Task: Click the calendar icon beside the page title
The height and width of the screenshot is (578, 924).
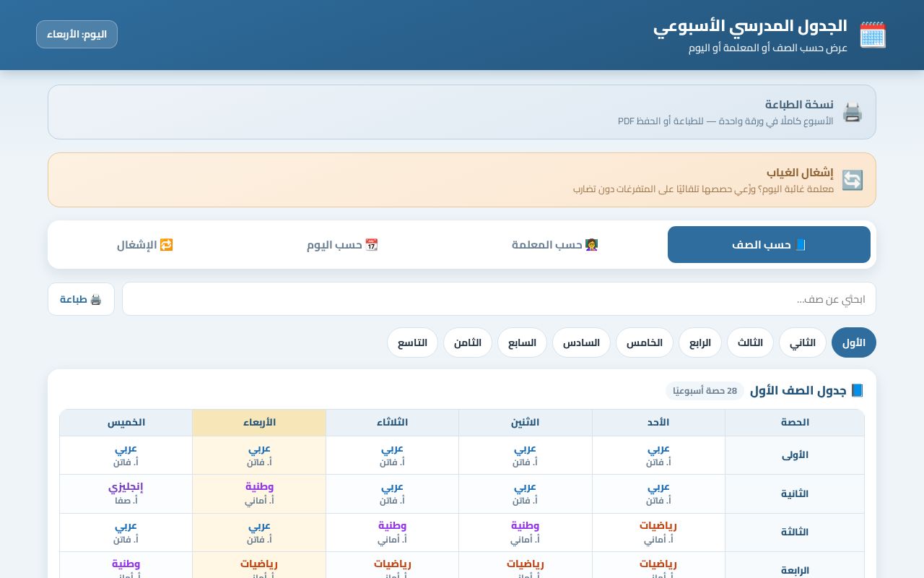Action: (x=873, y=35)
